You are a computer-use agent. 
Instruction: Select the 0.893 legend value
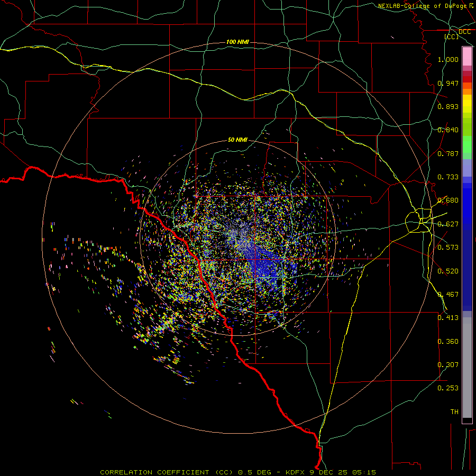(448, 106)
